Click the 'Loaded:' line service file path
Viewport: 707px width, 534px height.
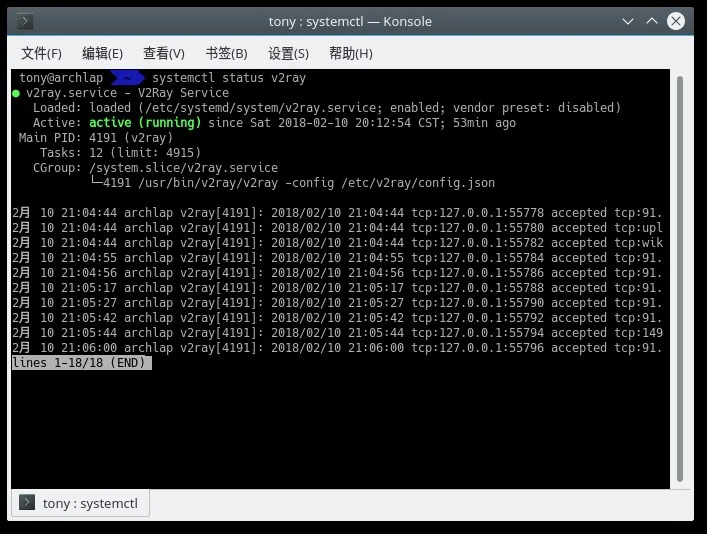click(261, 108)
